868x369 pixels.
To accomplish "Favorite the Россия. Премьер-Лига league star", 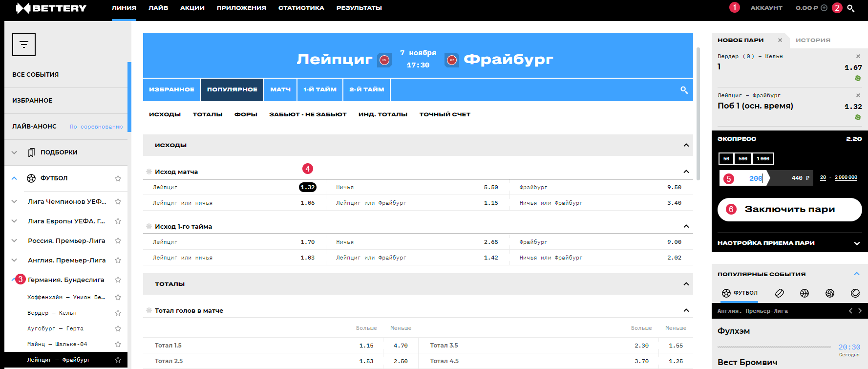I will pyautogui.click(x=118, y=240).
